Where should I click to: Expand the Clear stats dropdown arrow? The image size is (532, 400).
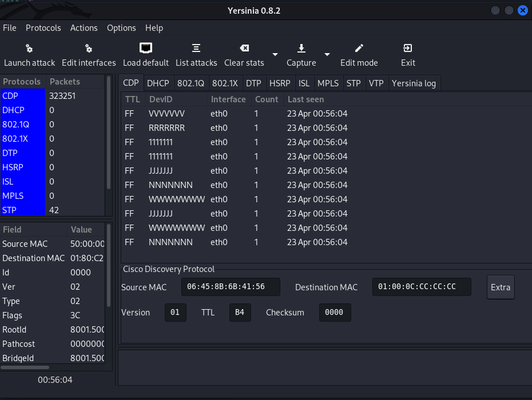click(x=275, y=55)
